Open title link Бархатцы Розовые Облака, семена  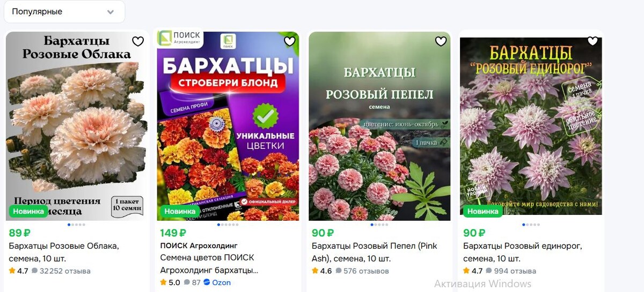click(64, 252)
